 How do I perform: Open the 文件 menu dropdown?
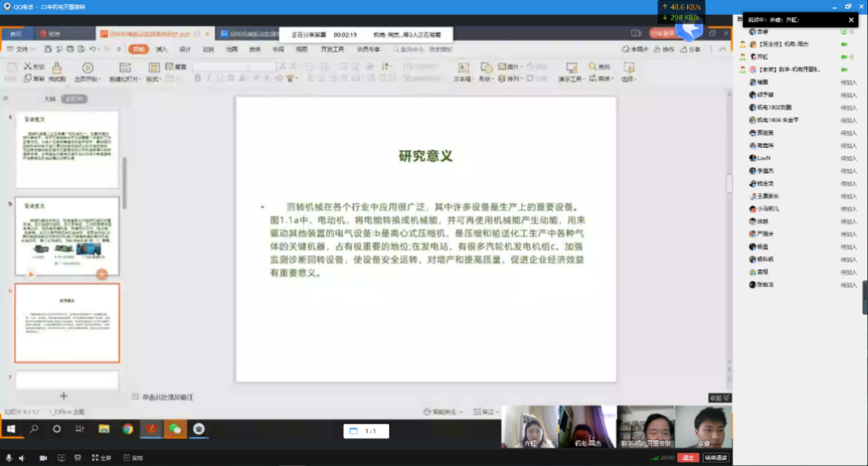[21, 50]
